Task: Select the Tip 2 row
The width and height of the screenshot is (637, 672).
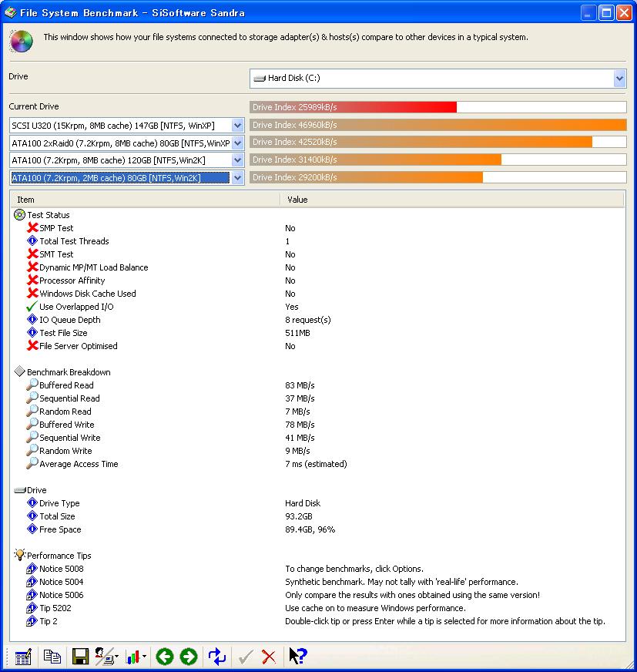Action: (x=317, y=621)
